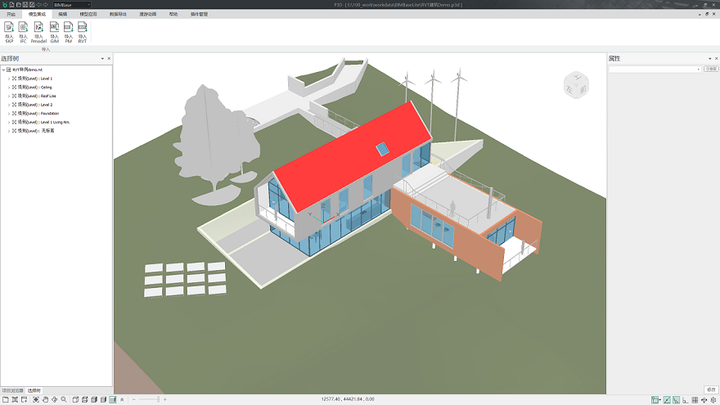Close the 属性 properties panel

pyautogui.click(x=716, y=58)
